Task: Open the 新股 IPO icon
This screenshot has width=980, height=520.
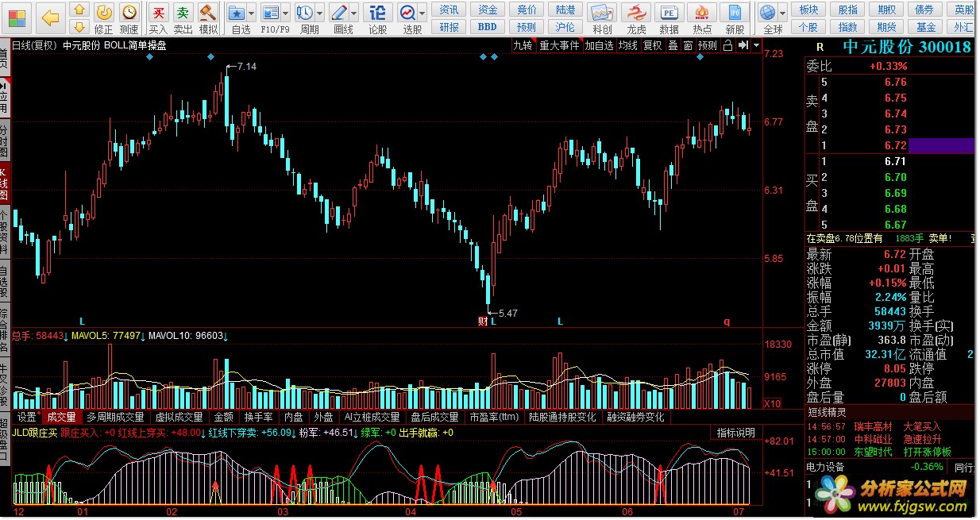Action: [x=735, y=17]
